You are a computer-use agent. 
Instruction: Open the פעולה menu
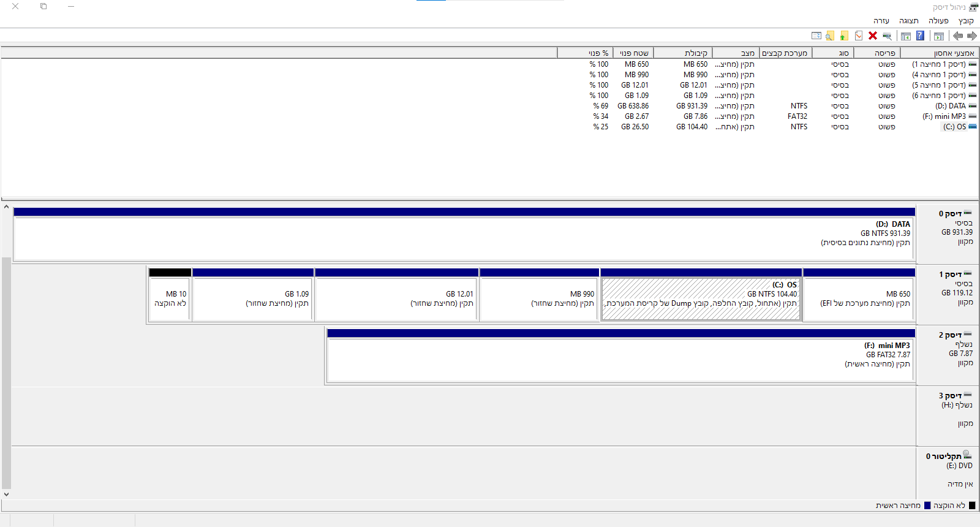click(x=938, y=21)
